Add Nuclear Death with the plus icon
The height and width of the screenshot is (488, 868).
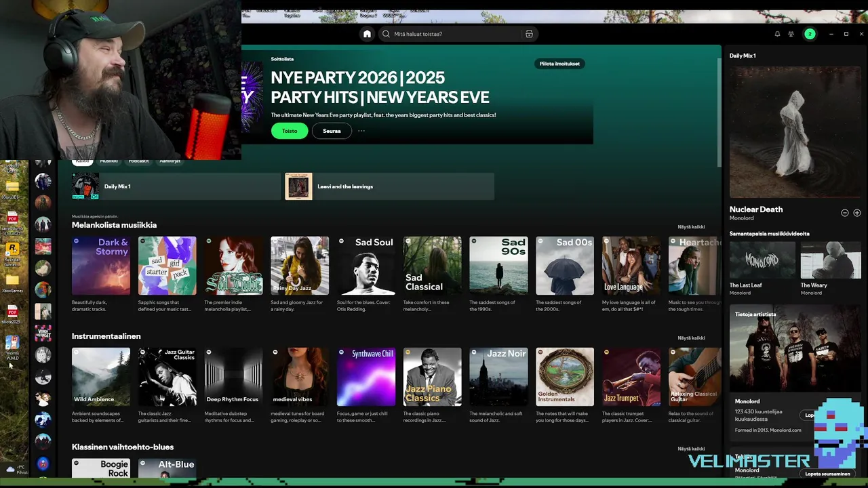pos(857,213)
